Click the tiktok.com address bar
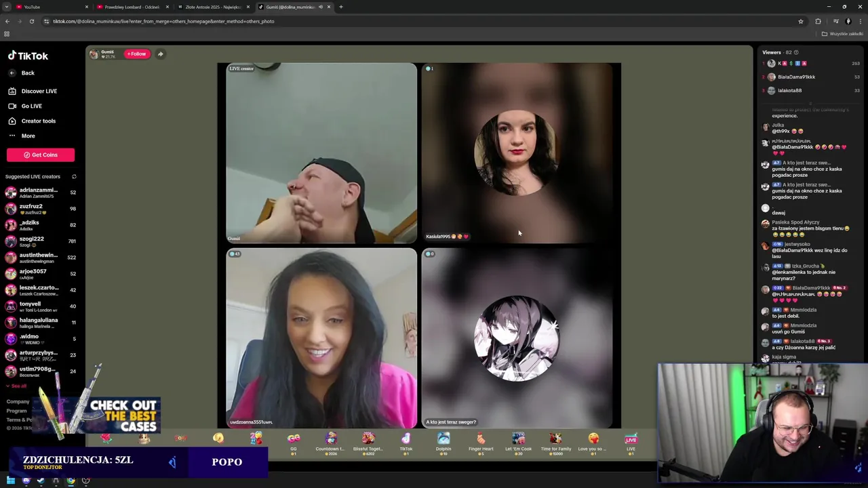This screenshot has width=868, height=488. tap(420, 21)
